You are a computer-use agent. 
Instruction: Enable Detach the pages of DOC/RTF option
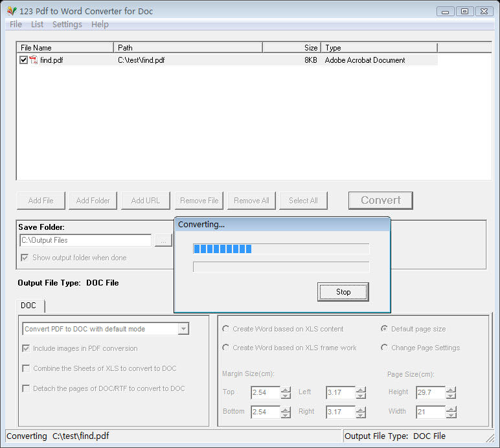[26, 388]
